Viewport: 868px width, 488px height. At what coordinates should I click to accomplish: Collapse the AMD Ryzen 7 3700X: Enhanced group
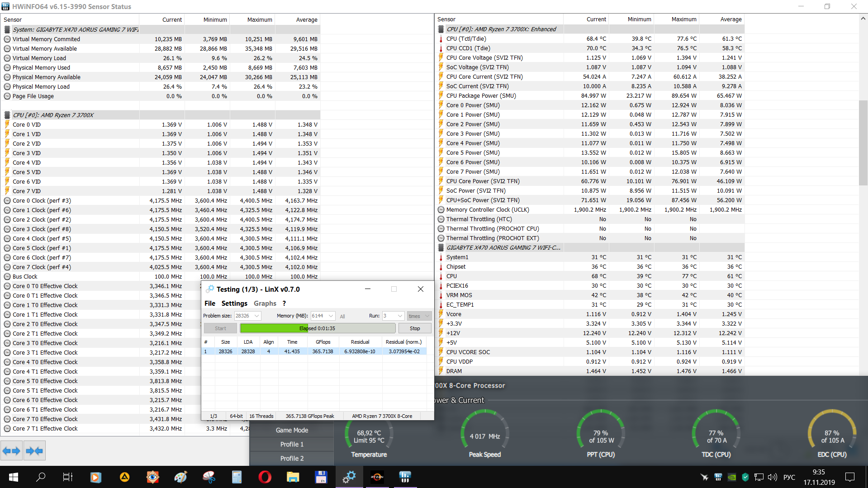pos(441,29)
